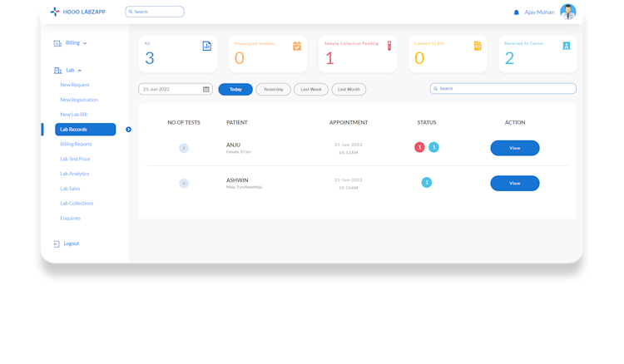The height and width of the screenshot is (364, 624).
Task: Open New Request in sidebar
Action: (x=74, y=85)
